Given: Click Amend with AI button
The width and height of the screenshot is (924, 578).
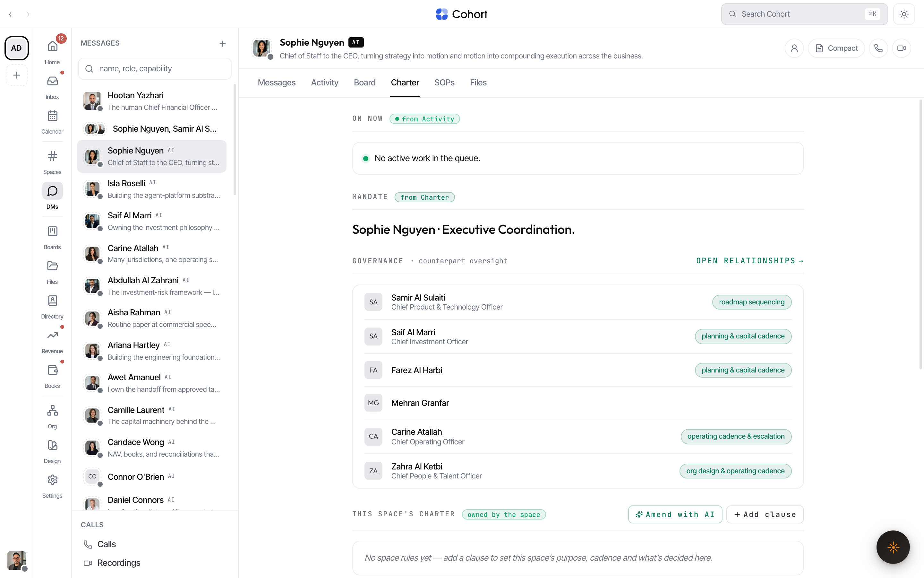Looking at the screenshot, I should coord(675,514).
